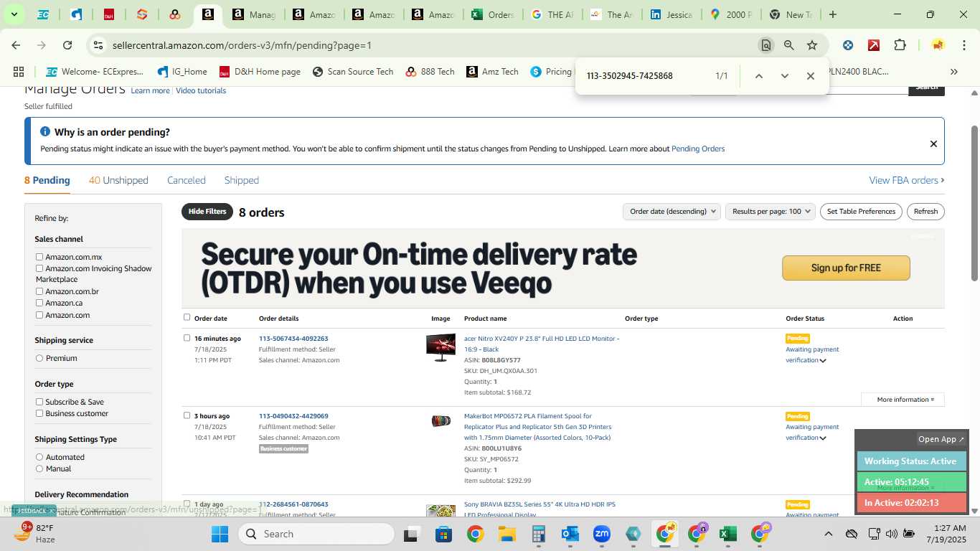Switch to the Canceled orders tab
This screenshot has height=551, width=980.
(187, 180)
